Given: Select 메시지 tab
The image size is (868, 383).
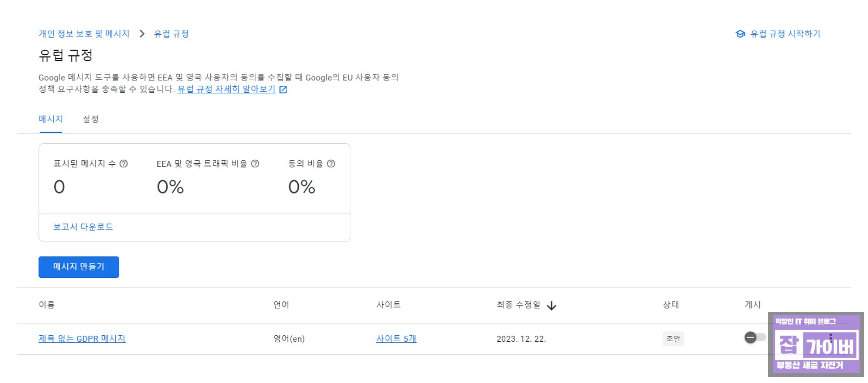Looking at the screenshot, I should 51,119.
